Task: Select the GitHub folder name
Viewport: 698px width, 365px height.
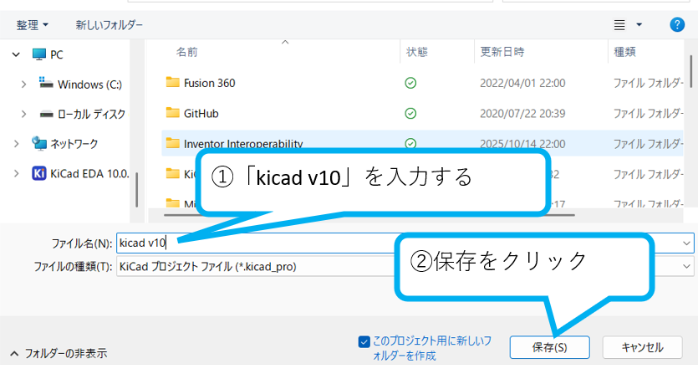Action: click(201, 114)
